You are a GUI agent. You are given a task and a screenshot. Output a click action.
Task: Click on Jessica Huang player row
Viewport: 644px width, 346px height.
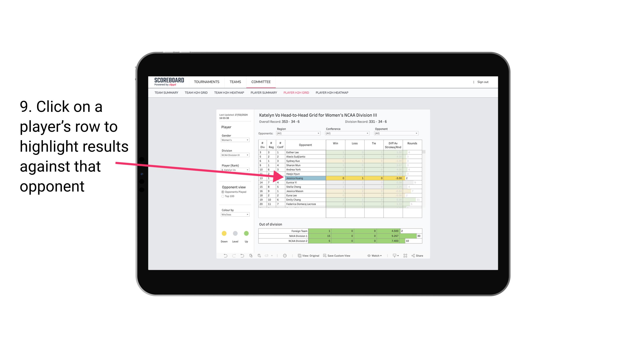pos(305,178)
